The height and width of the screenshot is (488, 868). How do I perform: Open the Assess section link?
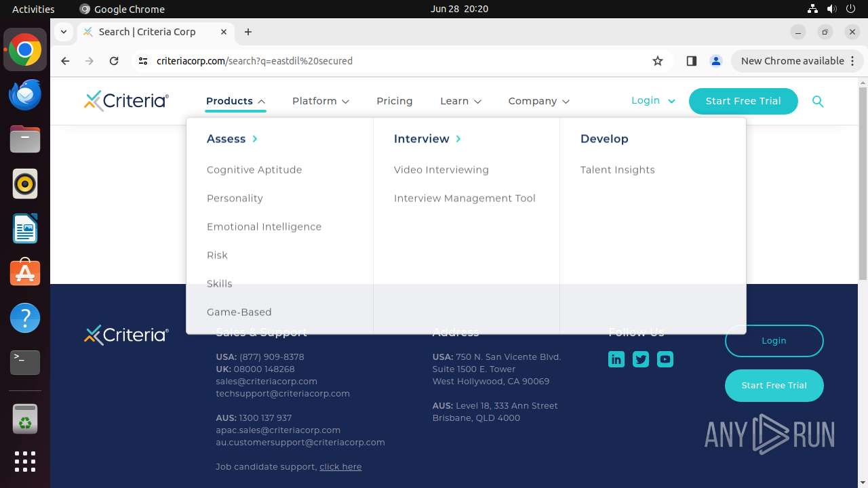(x=232, y=139)
